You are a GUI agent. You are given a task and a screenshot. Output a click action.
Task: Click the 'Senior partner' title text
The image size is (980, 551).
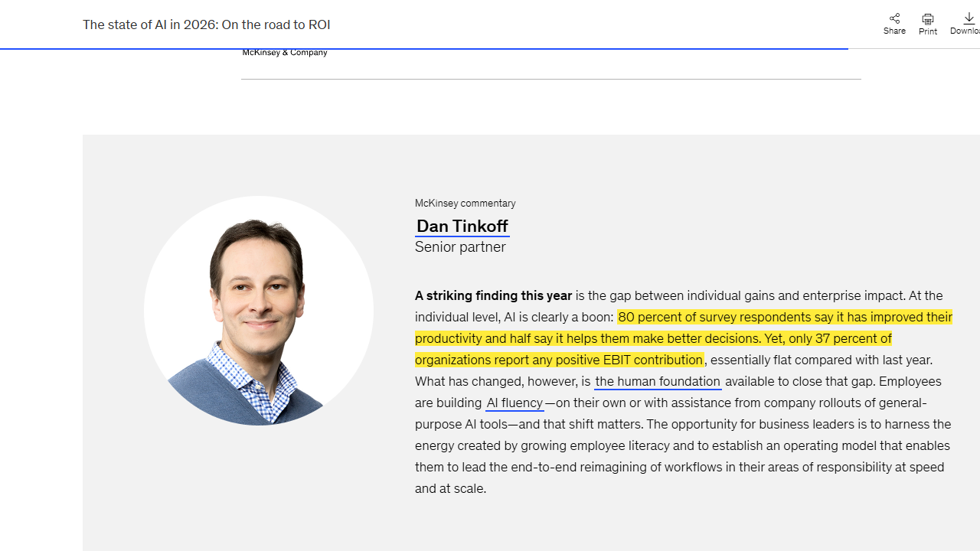coord(460,247)
